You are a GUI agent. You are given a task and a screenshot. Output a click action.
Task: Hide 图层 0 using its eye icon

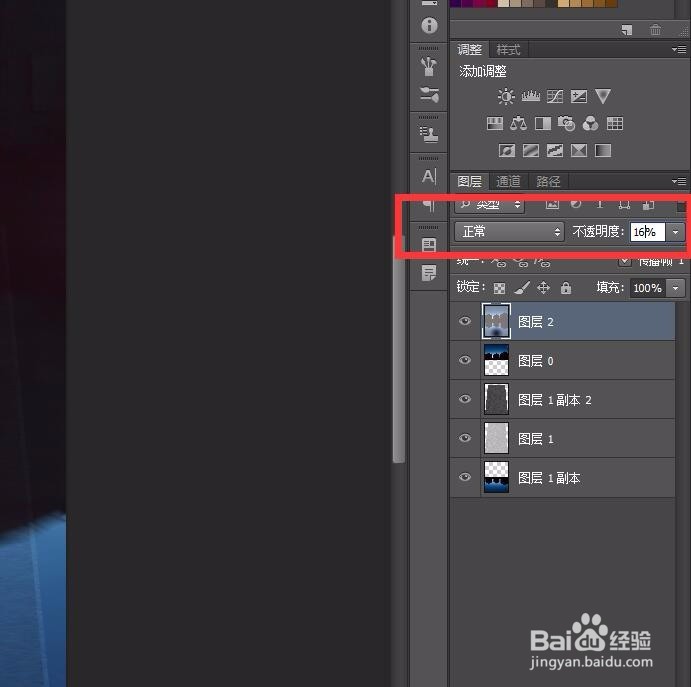[464, 360]
